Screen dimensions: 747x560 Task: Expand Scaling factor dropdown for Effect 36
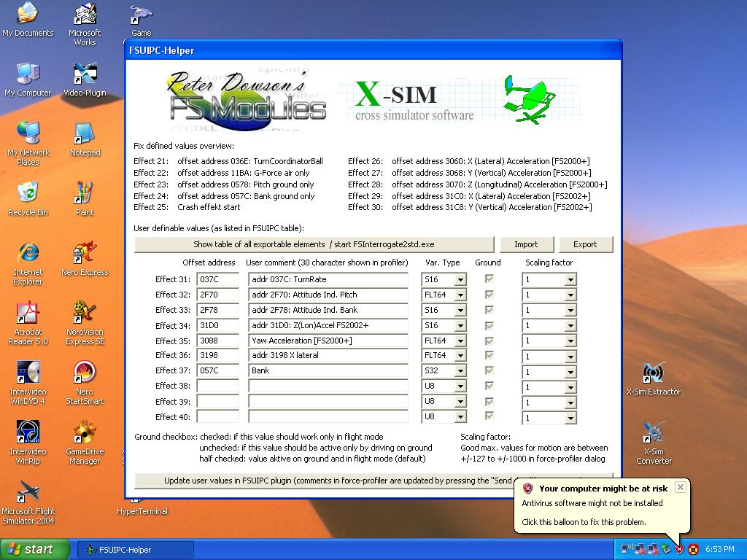click(x=570, y=356)
